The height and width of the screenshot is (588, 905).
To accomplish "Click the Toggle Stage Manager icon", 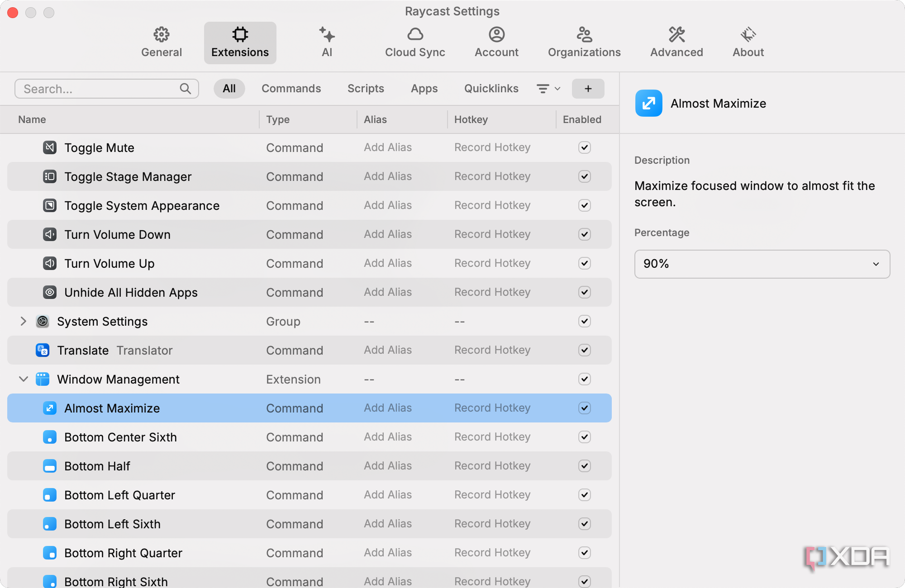I will 50,176.
